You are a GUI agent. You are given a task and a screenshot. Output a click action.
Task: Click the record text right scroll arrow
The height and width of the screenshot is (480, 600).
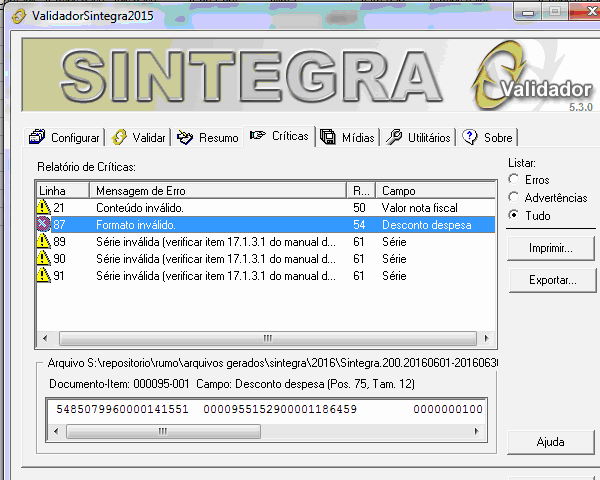coord(476,431)
